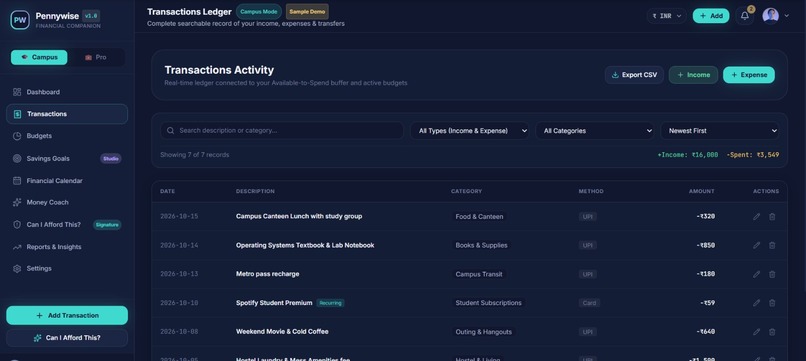Click the date 2026-10-15
The width and height of the screenshot is (806, 361).
[179, 216]
